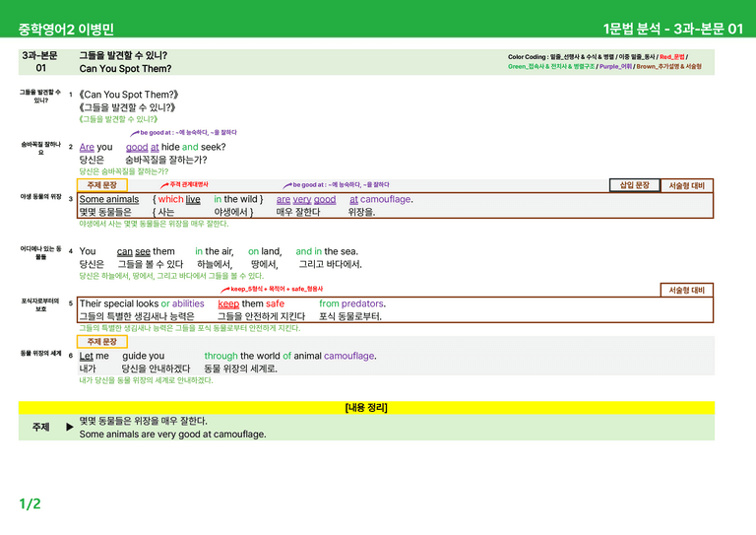Image resolution: width=756 pixels, height=535 pixels.
Task: Click the Korean title 그들을 발견할 수 있니? in the green bar
Action: (123, 55)
